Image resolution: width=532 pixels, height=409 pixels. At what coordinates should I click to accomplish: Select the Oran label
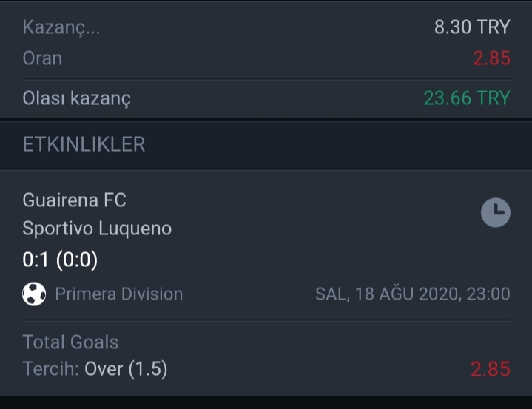(x=42, y=58)
